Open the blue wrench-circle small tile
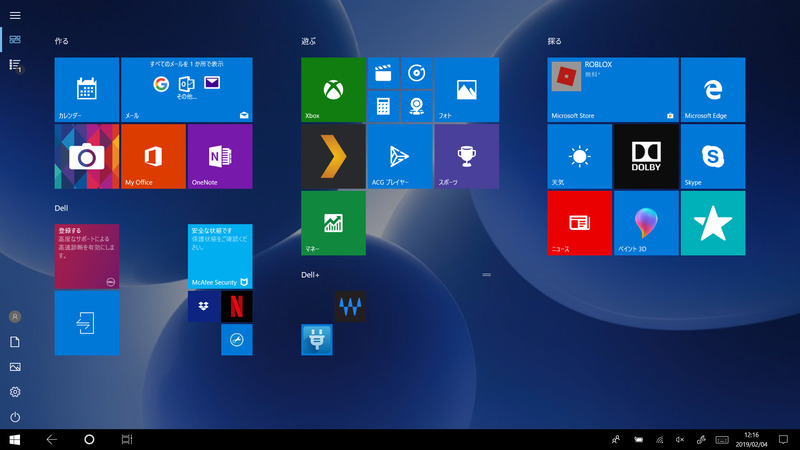Viewport: 800px width, 450px height. [237, 340]
